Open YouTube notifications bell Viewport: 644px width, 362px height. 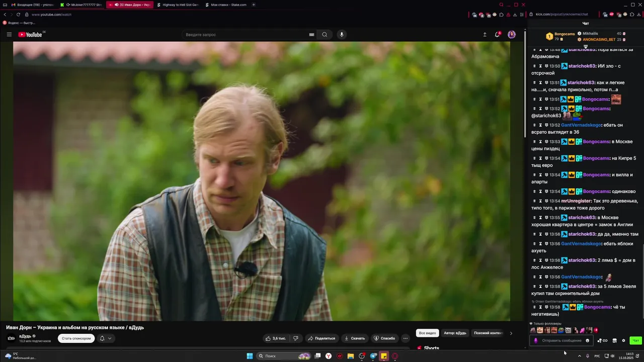point(498,35)
